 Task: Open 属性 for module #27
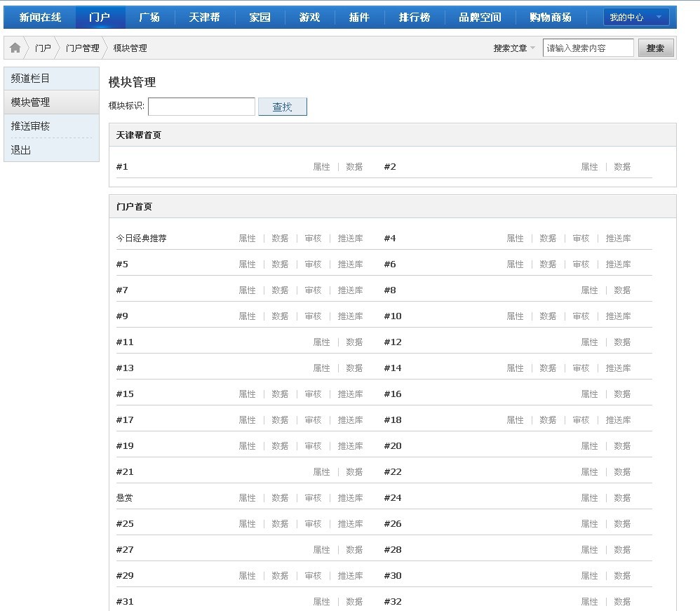[321, 549]
